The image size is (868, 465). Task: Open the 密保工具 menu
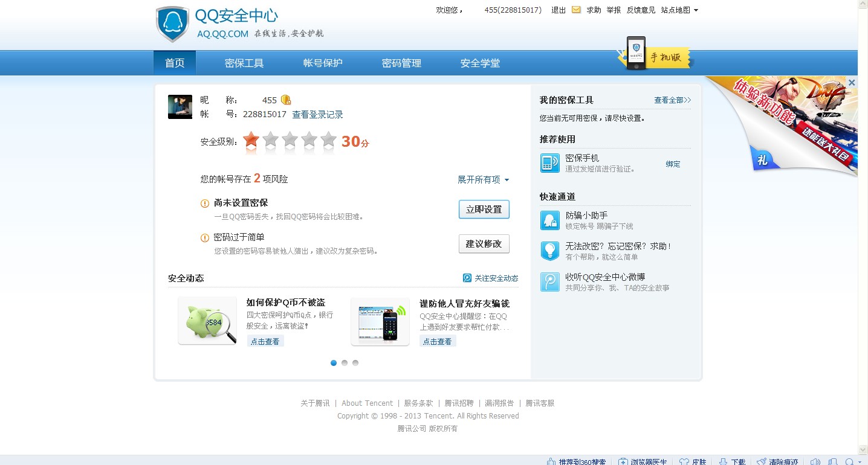pos(244,63)
